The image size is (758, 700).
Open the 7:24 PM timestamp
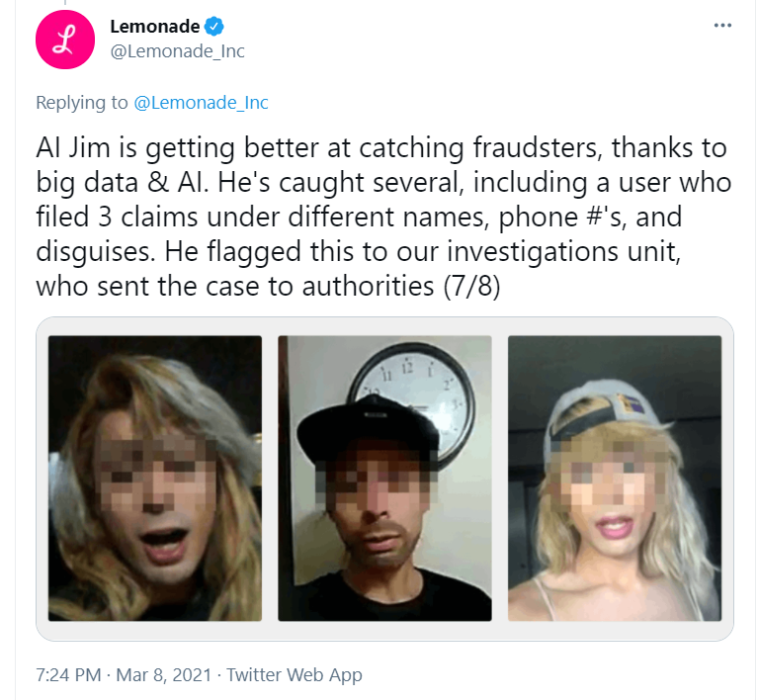point(68,674)
